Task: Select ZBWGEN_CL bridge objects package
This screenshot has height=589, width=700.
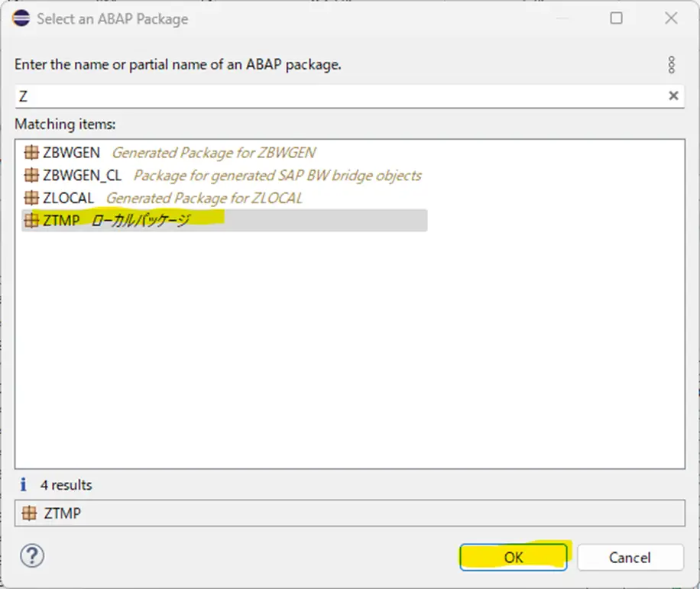Action: [x=222, y=176]
